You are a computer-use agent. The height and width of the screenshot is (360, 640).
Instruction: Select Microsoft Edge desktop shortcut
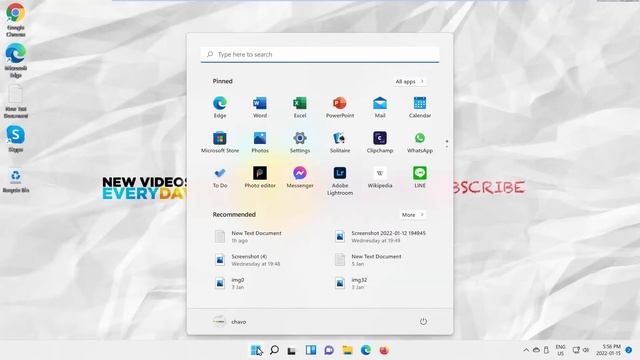click(x=16, y=60)
